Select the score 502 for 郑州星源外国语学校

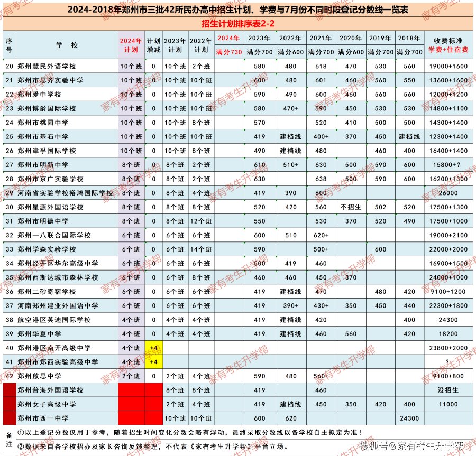(x=380, y=207)
